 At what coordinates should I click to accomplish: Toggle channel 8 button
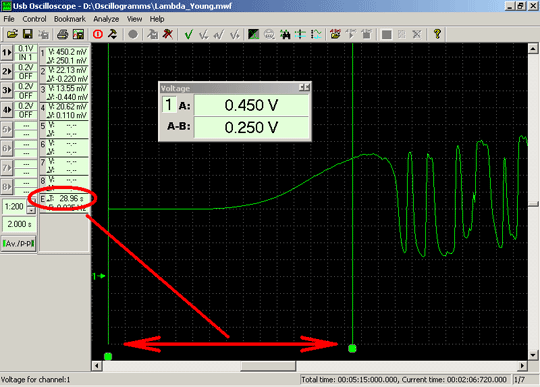[x=7, y=187]
